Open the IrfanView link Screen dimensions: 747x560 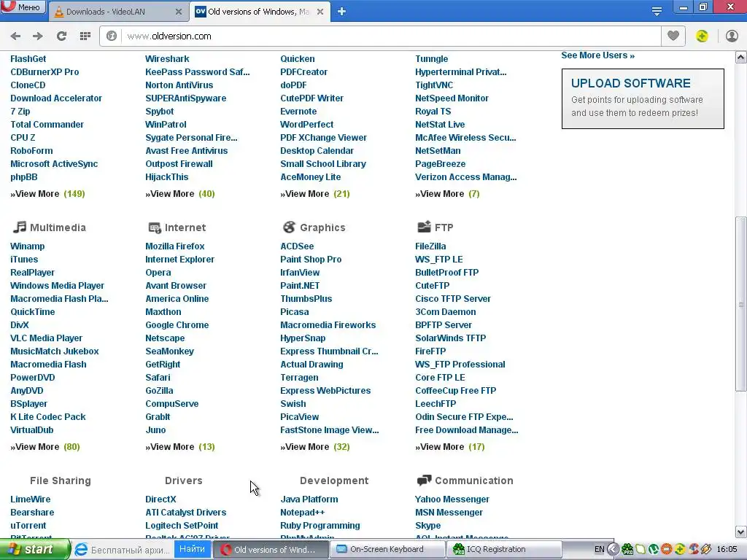tap(300, 273)
